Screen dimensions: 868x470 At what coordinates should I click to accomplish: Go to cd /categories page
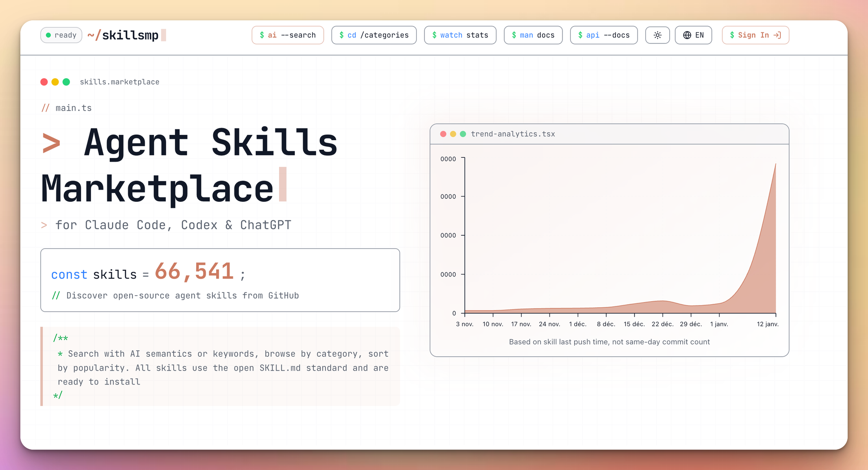pyautogui.click(x=374, y=35)
